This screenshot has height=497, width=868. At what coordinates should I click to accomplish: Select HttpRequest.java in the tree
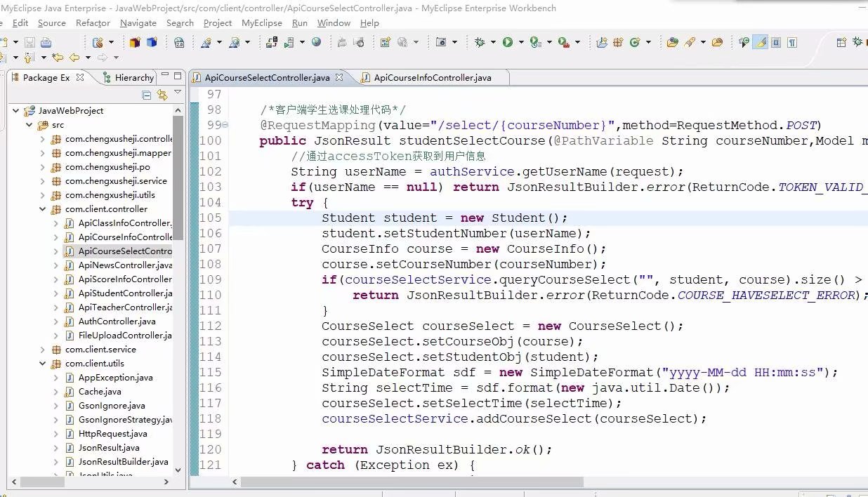click(113, 433)
